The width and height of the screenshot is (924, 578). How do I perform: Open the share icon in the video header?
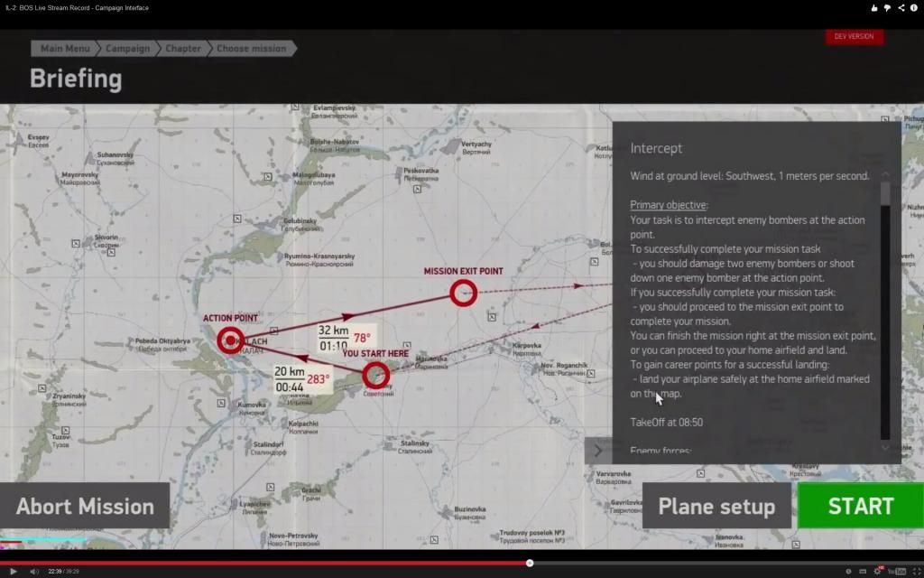[x=901, y=7]
